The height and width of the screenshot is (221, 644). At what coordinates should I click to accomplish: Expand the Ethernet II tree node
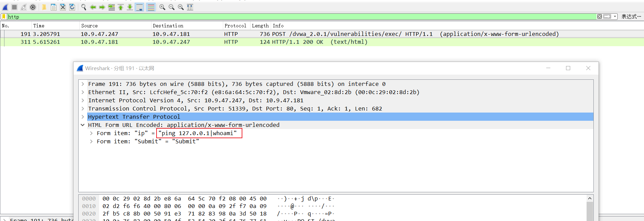coord(83,92)
